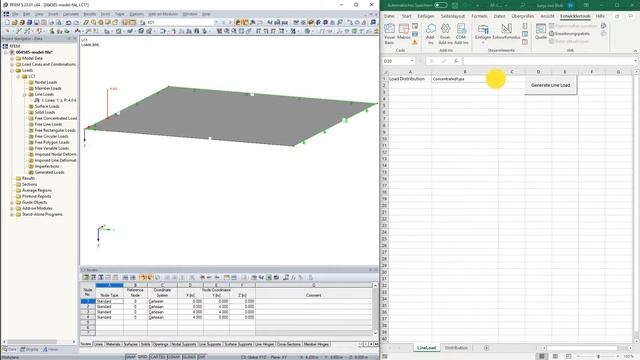Switch Excel to Page Break preview icon
This screenshot has height=360, width=640.
[x=569, y=356]
